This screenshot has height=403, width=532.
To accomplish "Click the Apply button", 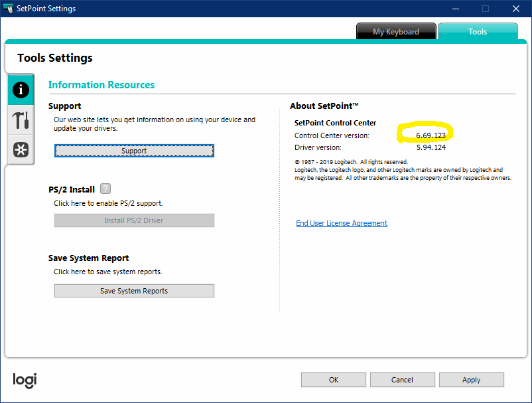I will point(471,380).
